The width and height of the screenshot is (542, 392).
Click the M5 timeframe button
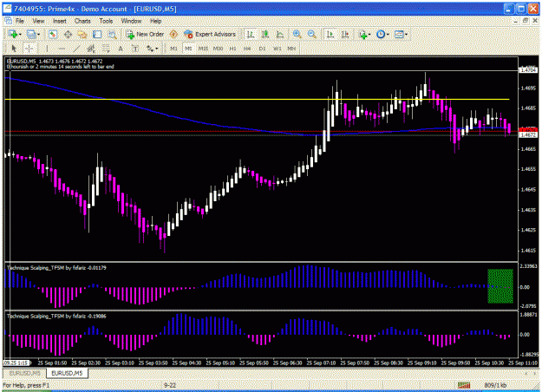pos(188,49)
